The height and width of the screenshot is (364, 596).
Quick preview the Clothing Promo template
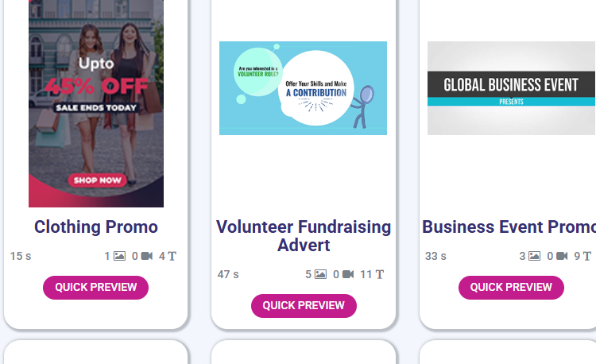click(x=95, y=287)
